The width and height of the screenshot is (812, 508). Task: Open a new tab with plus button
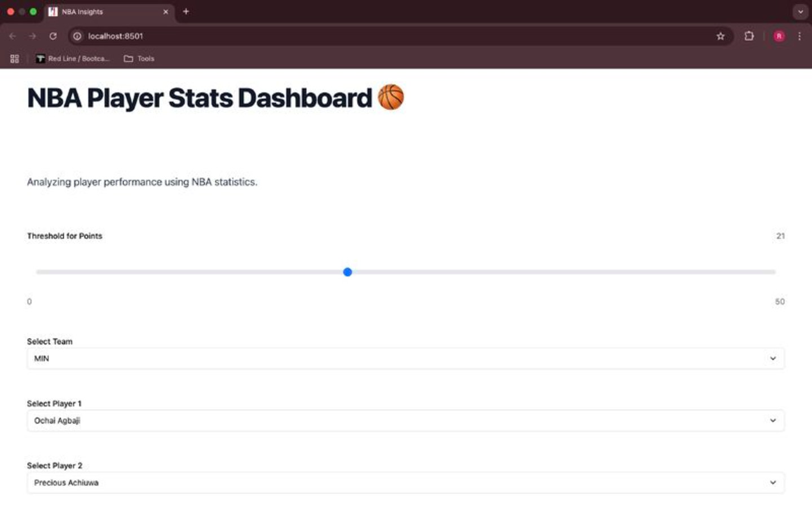pyautogui.click(x=186, y=11)
